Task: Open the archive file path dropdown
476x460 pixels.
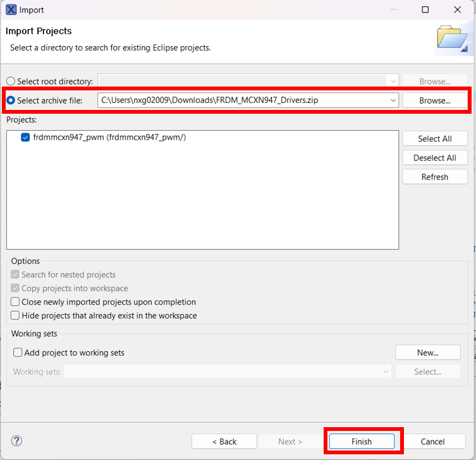Action: pyautogui.click(x=393, y=100)
